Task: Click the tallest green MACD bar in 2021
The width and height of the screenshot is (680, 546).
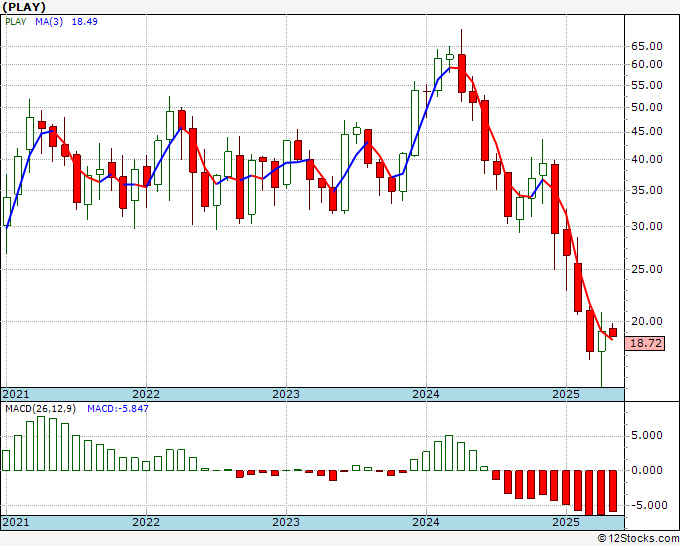Action: [41, 443]
